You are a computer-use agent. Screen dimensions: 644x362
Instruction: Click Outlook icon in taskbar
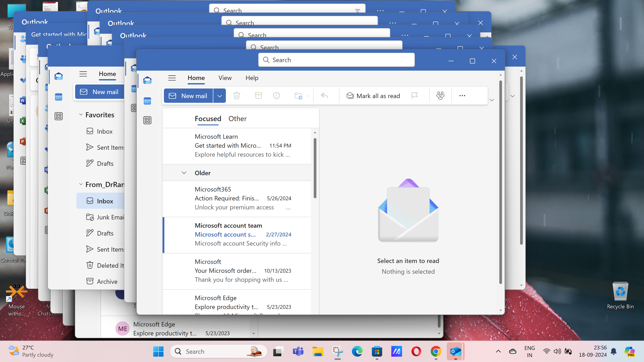click(455, 351)
